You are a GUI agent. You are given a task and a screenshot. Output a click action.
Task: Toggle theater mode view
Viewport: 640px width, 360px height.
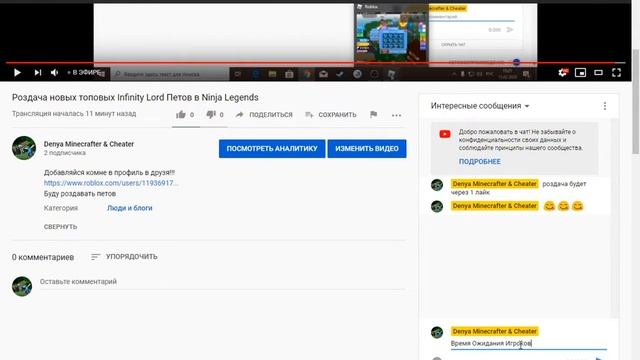tap(598, 73)
